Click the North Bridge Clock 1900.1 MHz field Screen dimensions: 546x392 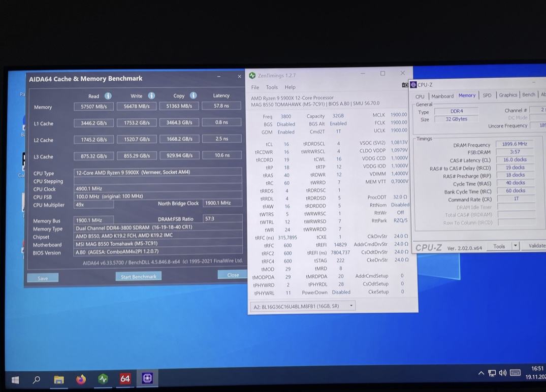coord(222,203)
